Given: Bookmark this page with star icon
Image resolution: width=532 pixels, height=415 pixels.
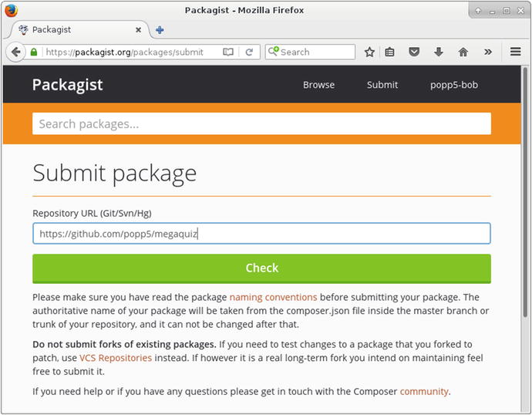Looking at the screenshot, I should point(369,52).
